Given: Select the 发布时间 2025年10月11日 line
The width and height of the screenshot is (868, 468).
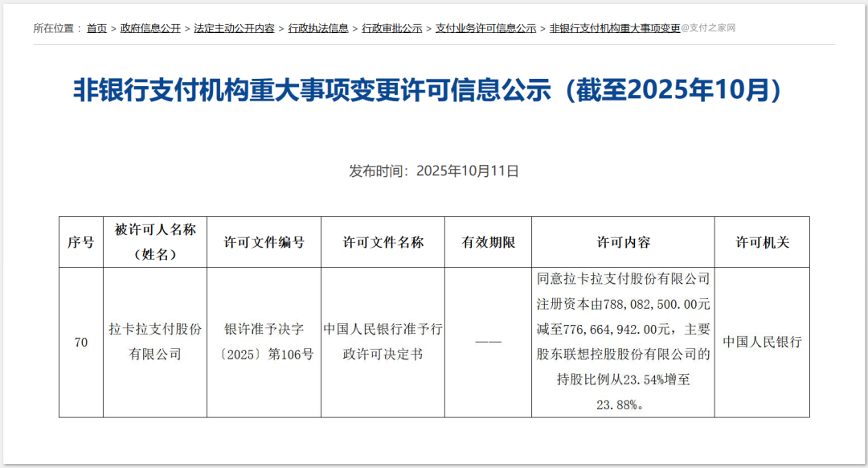Looking at the screenshot, I should [x=434, y=171].
